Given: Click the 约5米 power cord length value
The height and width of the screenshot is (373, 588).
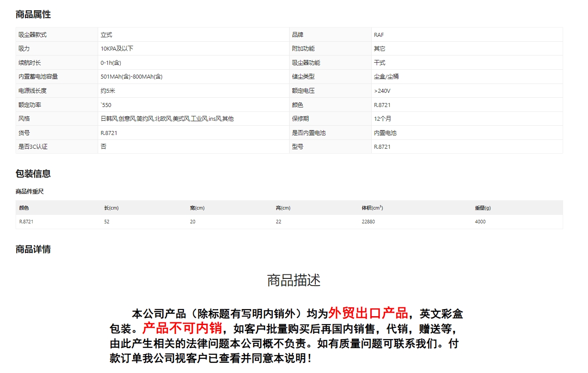Looking at the screenshot, I should point(108,91).
